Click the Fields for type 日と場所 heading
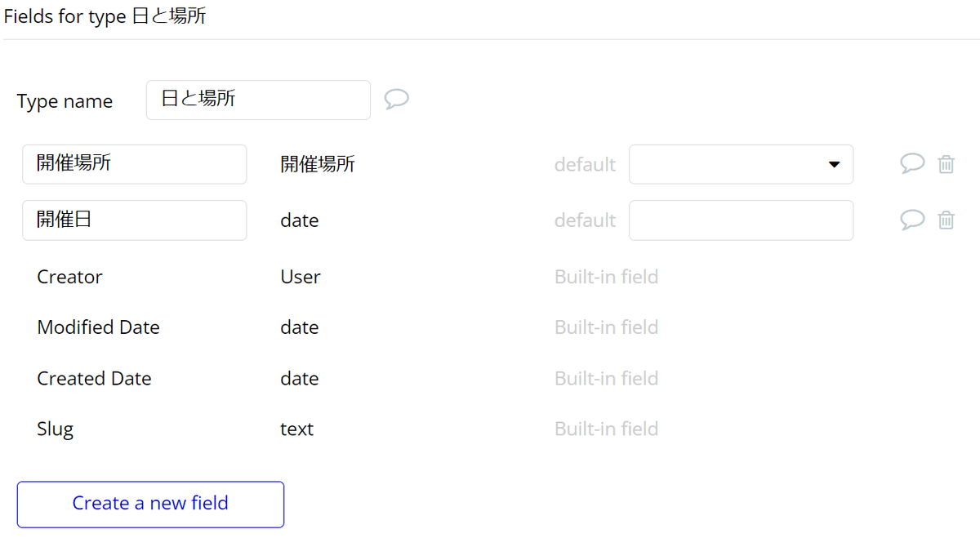 click(x=105, y=16)
